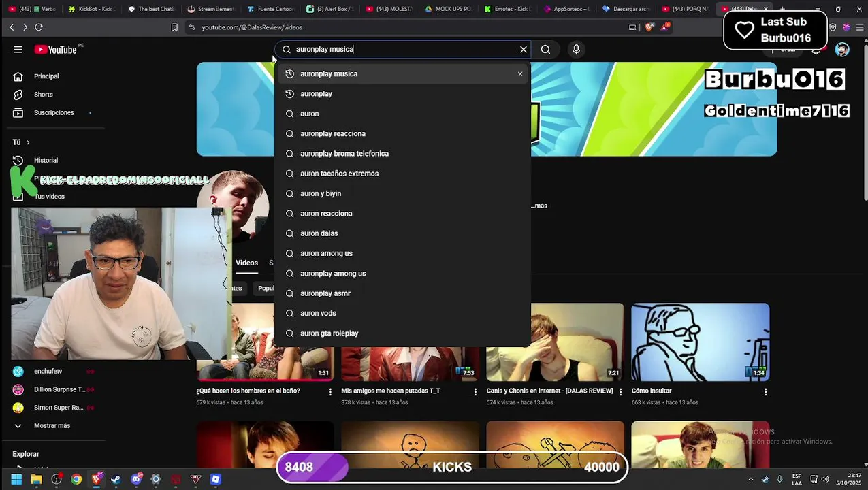The height and width of the screenshot is (490, 868).
Task: Open the YouTube account avatar menu
Action: pyautogui.click(x=842, y=49)
